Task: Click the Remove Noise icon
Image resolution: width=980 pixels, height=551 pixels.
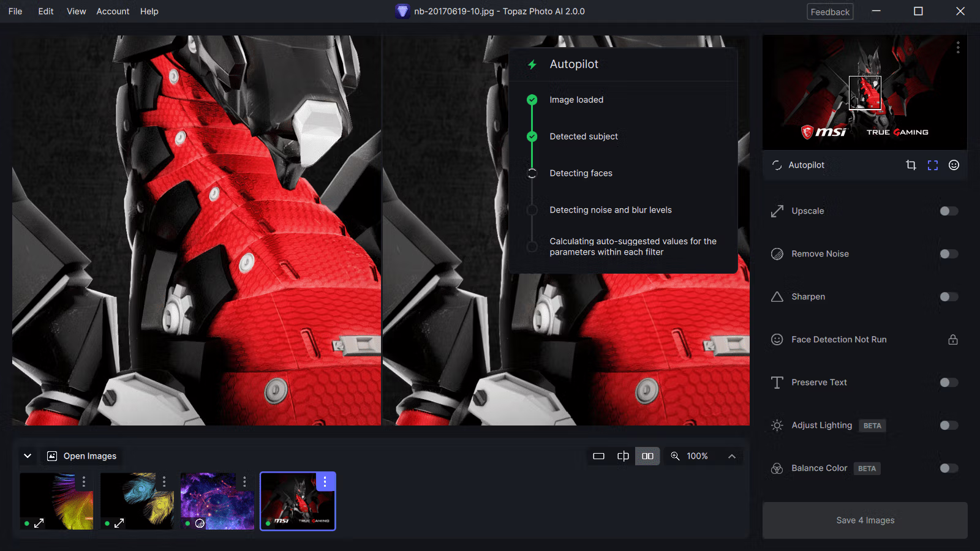Action: [x=777, y=254]
